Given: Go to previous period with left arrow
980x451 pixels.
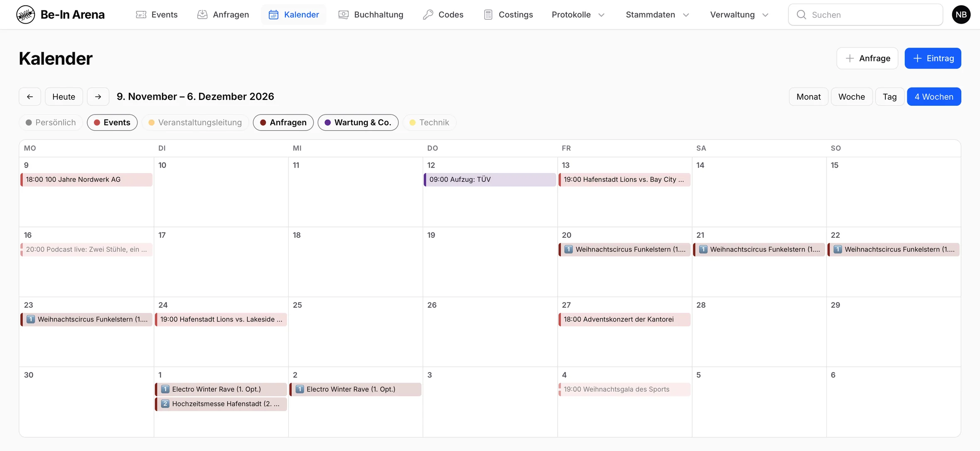Looking at the screenshot, I should [x=30, y=97].
